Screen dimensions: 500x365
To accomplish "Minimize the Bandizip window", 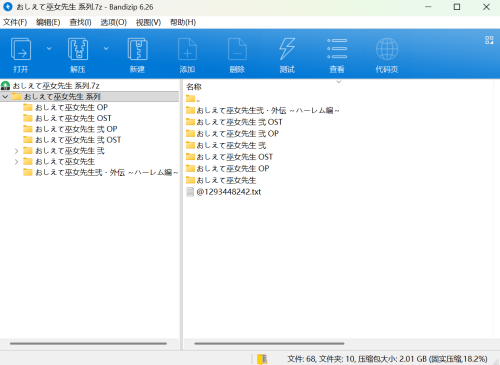I will pyautogui.click(x=428, y=7).
